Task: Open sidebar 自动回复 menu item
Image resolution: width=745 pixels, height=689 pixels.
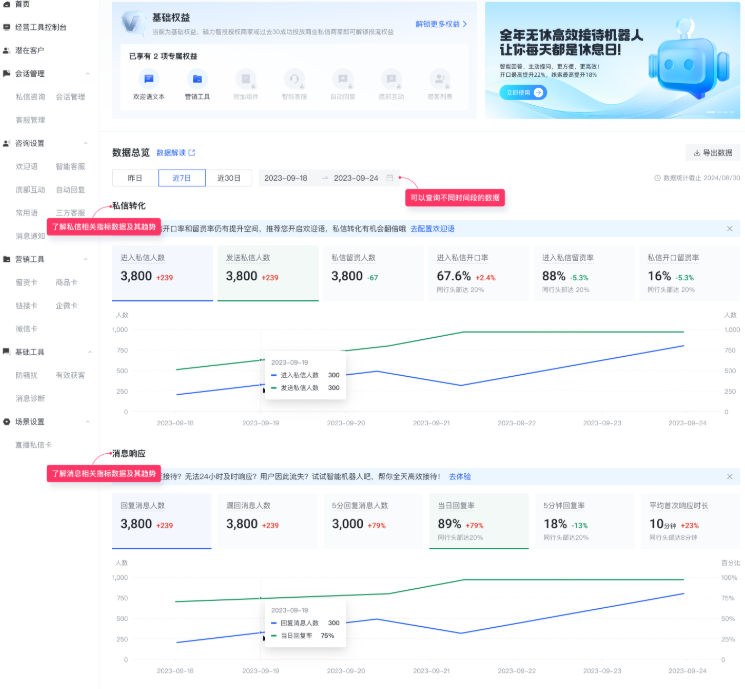Action: point(70,190)
